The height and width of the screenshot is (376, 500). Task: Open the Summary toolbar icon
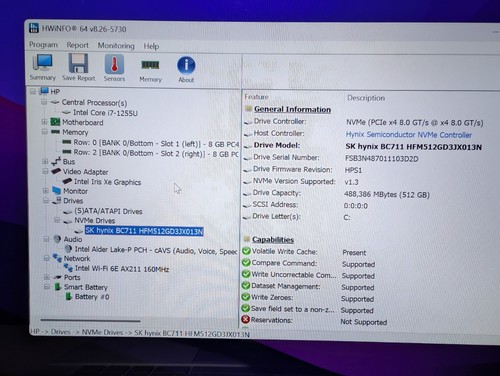click(42, 63)
